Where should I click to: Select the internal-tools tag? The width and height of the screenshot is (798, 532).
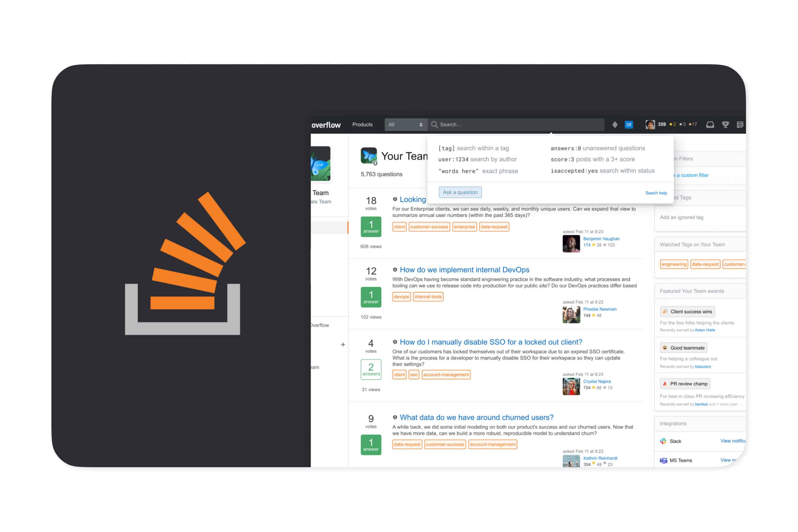click(428, 296)
